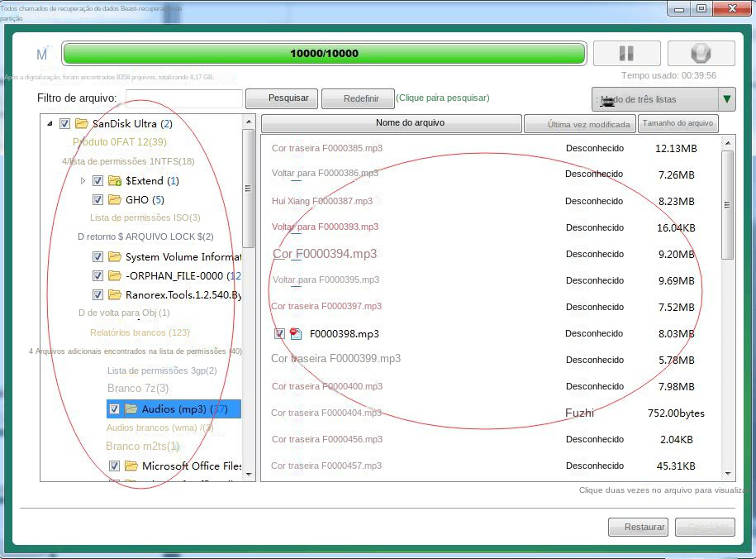756x559 pixels.
Task: Switch to the Tamanho do arquivo column tab
Action: (678, 123)
